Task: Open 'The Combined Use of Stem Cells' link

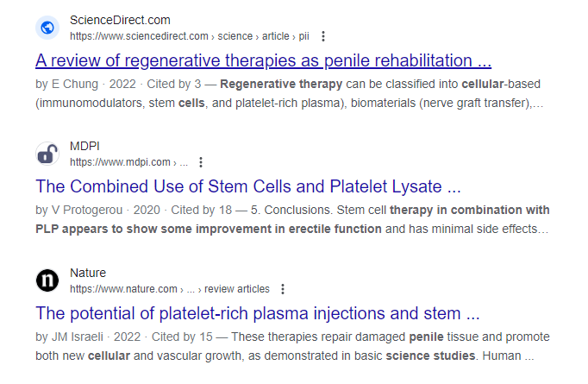Action: click(248, 186)
